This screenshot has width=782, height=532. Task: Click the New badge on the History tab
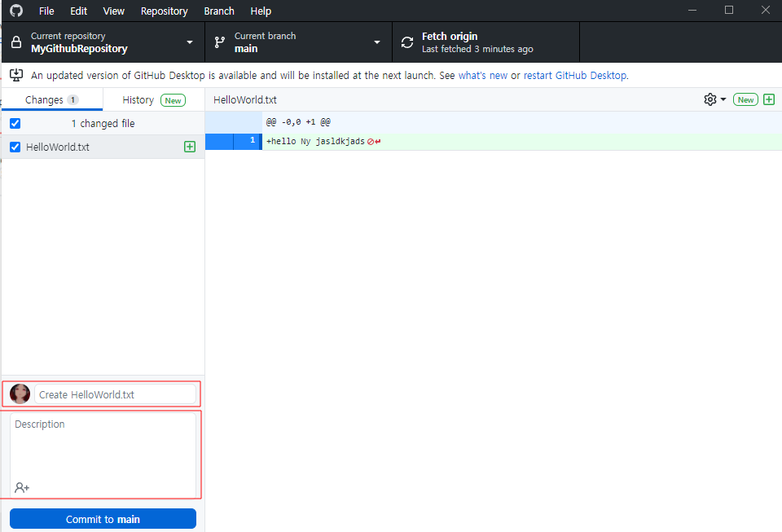coord(173,100)
